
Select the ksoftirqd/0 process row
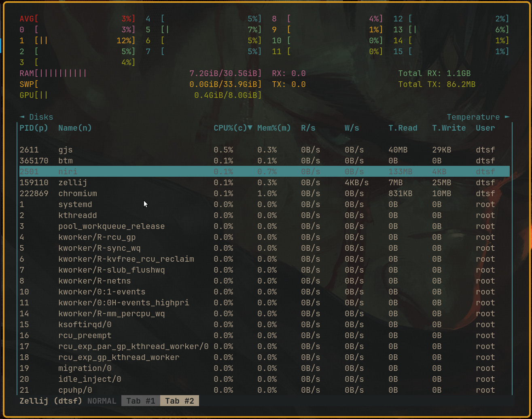coord(265,325)
